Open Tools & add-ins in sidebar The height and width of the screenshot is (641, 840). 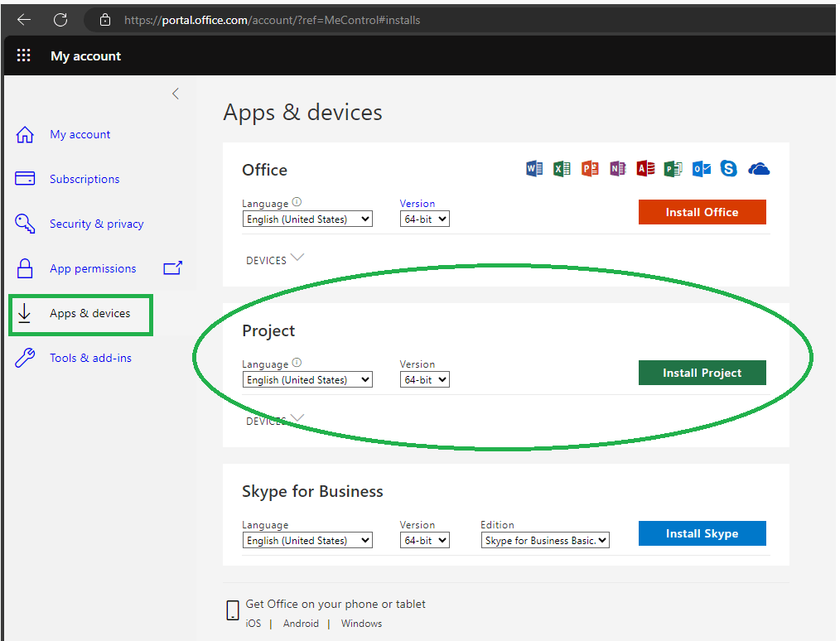click(x=90, y=358)
